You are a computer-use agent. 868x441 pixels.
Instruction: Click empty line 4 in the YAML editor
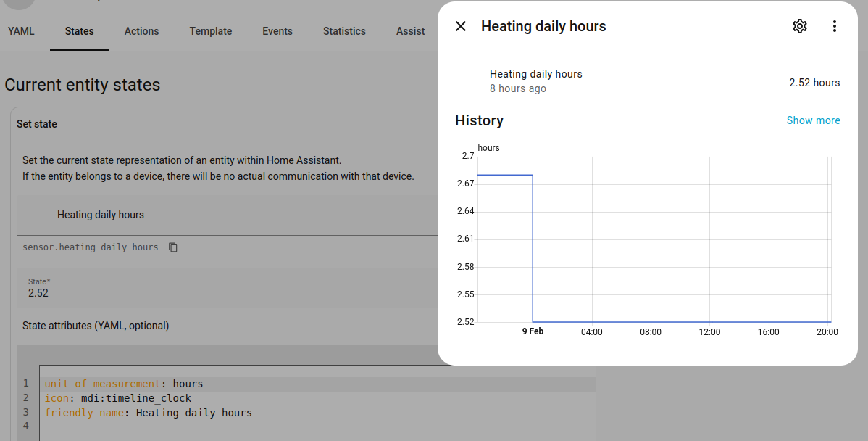(217, 426)
